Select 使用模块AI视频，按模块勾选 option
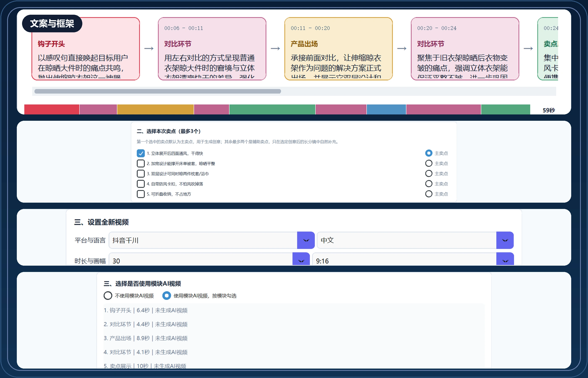 pyautogui.click(x=167, y=295)
